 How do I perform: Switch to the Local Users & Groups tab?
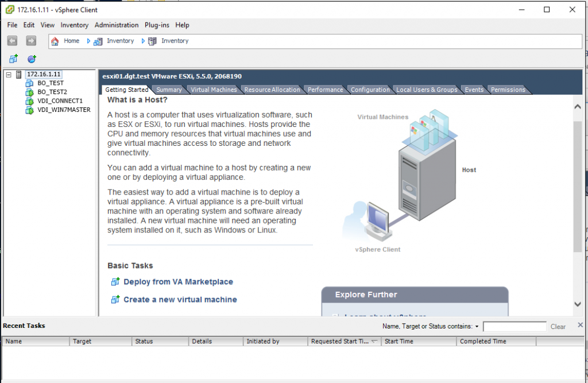[x=427, y=90]
